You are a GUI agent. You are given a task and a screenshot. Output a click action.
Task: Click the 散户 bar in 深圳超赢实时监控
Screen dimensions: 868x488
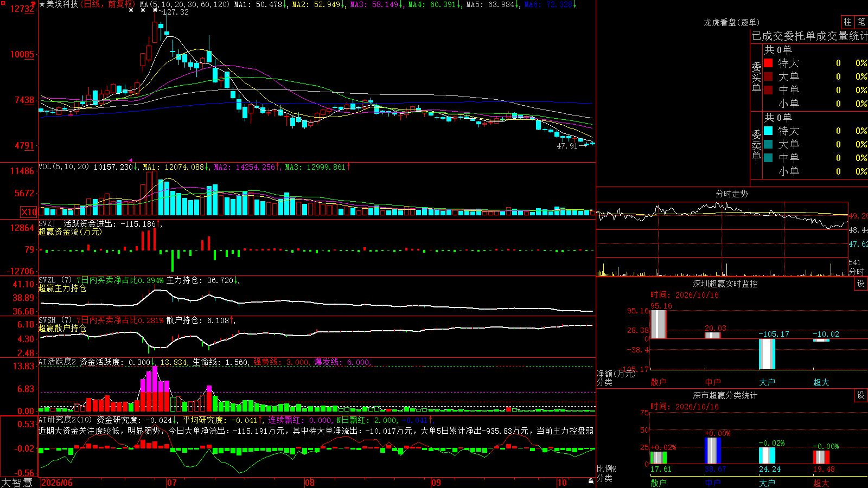click(658, 324)
